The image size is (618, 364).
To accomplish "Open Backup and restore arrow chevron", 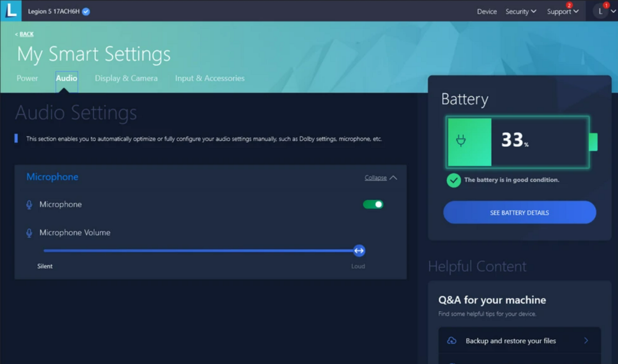I will [x=586, y=341].
